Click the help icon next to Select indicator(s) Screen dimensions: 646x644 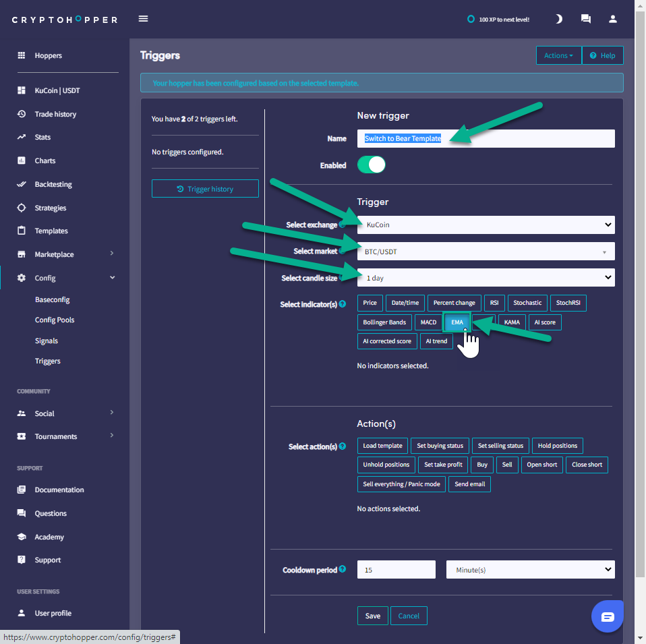343,304
